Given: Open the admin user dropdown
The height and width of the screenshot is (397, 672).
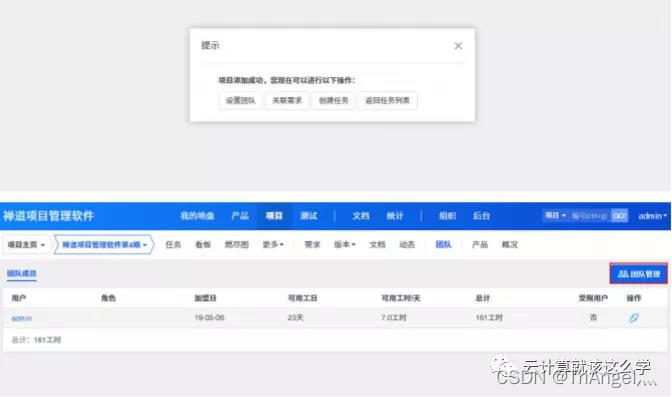Looking at the screenshot, I should click(x=652, y=216).
